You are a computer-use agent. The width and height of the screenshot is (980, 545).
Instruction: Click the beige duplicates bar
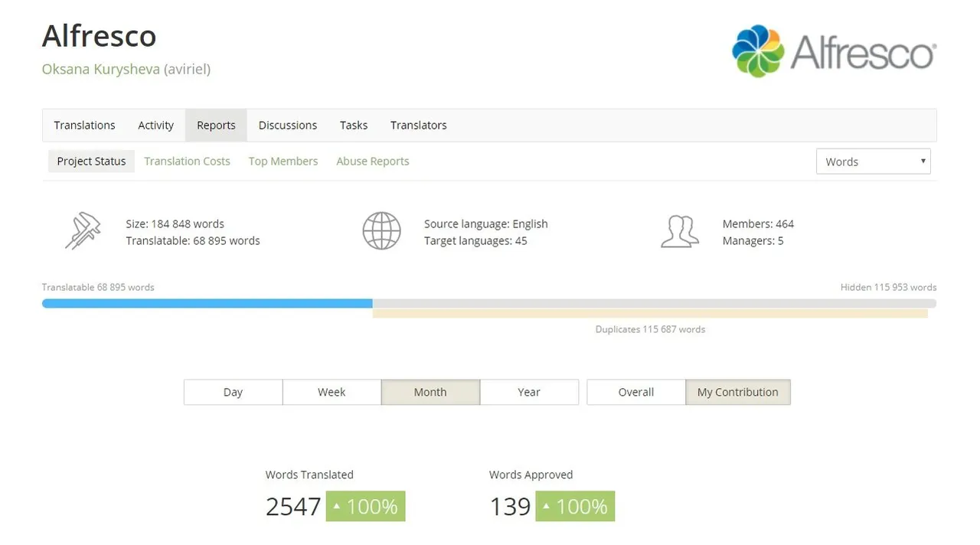point(650,313)
